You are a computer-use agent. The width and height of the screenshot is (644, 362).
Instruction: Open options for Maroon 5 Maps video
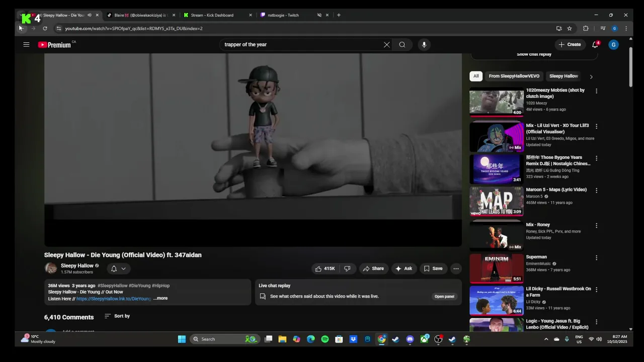coord(596,191)
